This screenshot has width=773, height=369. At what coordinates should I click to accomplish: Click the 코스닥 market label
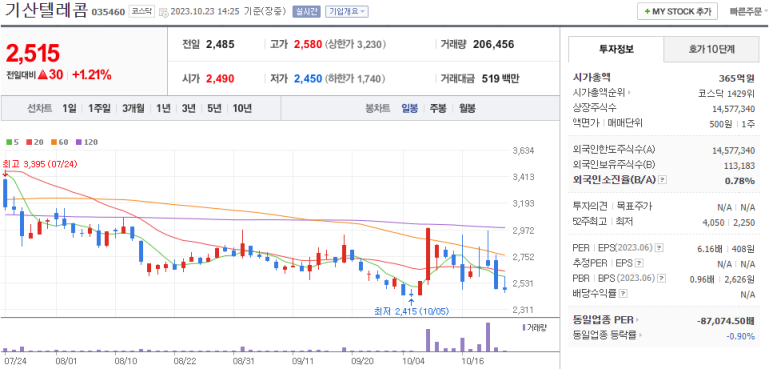tap(142, 11)
